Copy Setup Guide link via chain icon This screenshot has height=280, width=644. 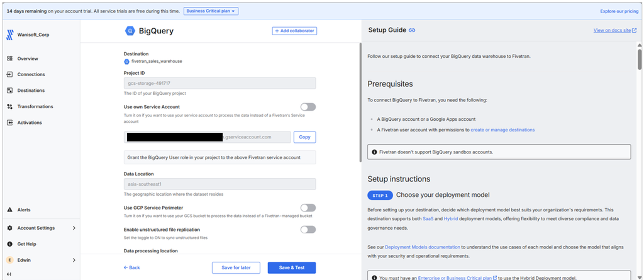412,30
